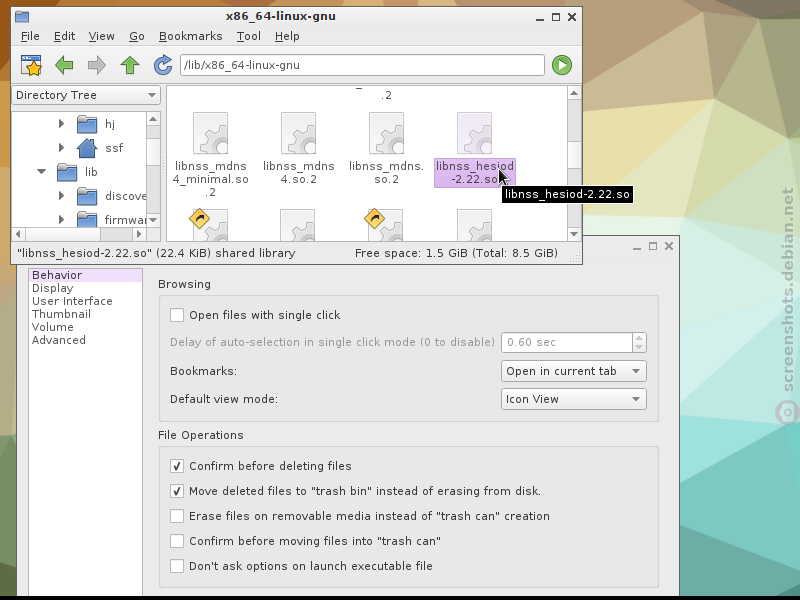Open the Default view mode dropdown
800x600 pixels.
(573, 399)
